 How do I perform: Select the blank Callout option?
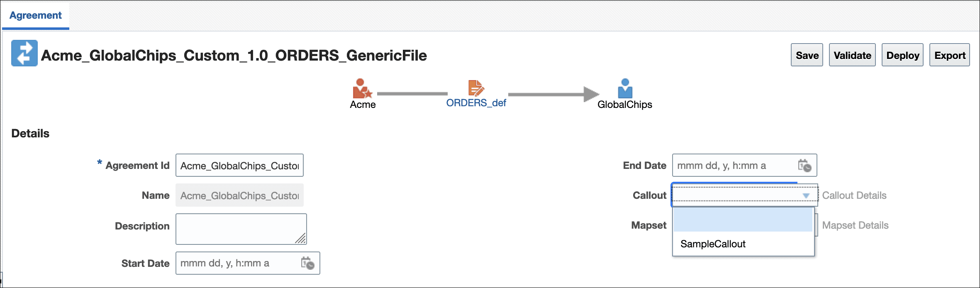point(743,220)
